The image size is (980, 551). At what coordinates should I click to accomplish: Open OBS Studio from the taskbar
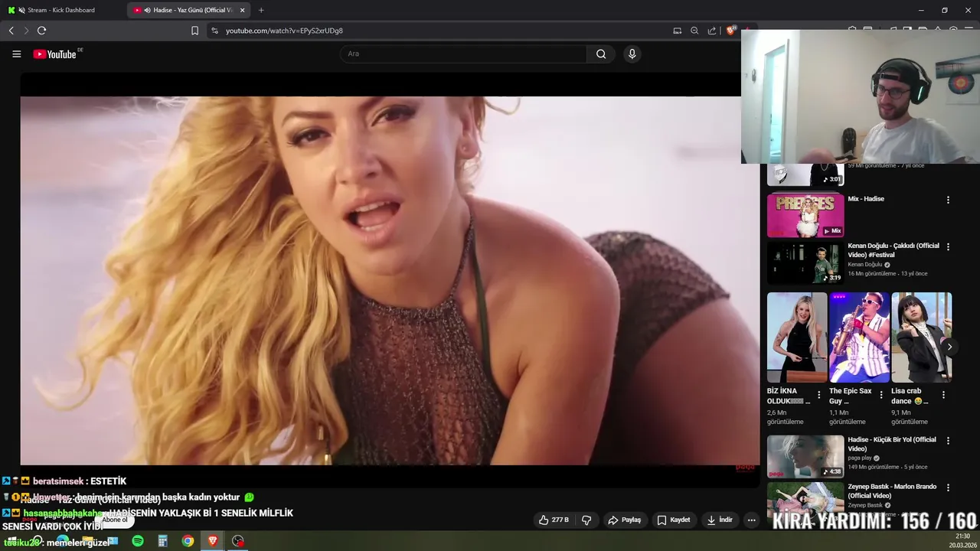(238, 541)
